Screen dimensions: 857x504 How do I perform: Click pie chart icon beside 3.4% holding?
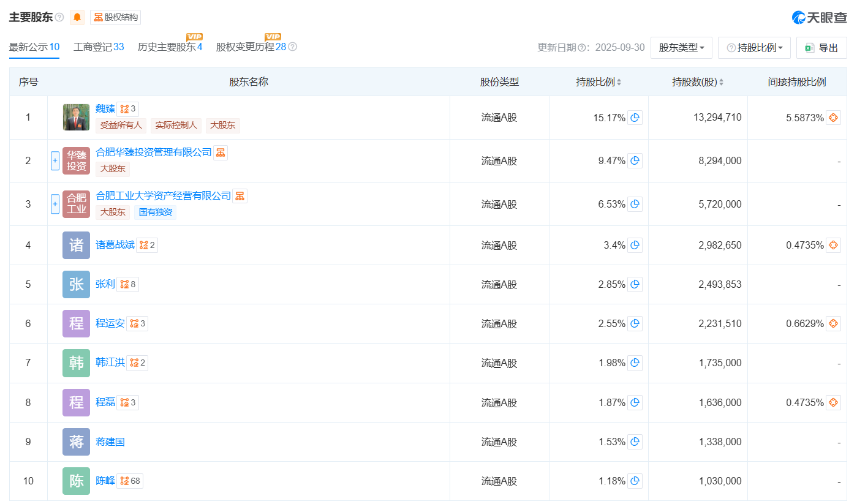[x=635, y=245]
